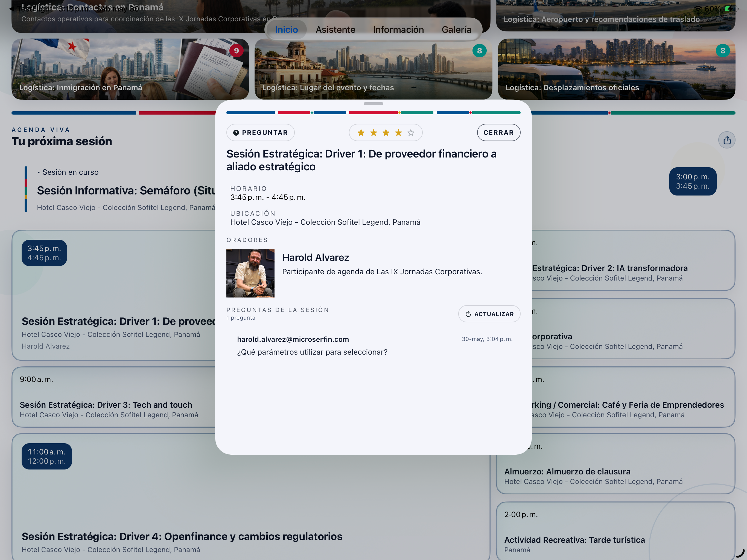The image size is (747, 560).
Task: Open Café y Feria de Emprendedores card
Action: (x=634, y=397)
